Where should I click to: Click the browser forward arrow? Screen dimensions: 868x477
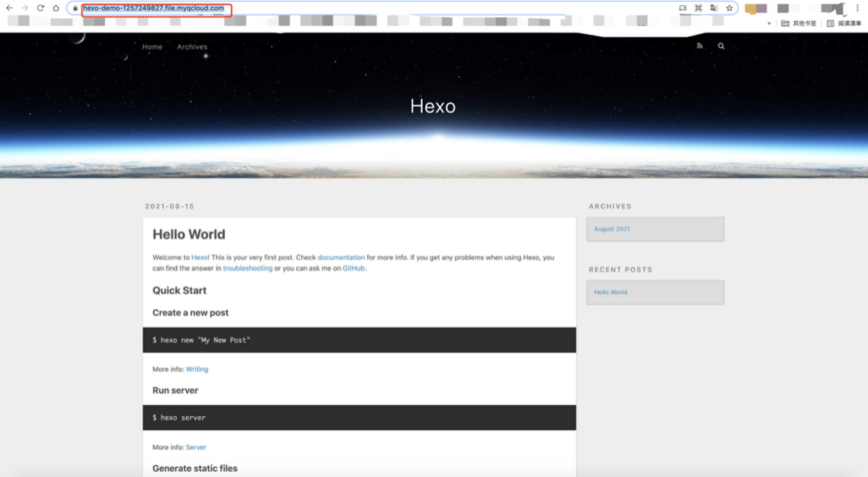point(25,8)
